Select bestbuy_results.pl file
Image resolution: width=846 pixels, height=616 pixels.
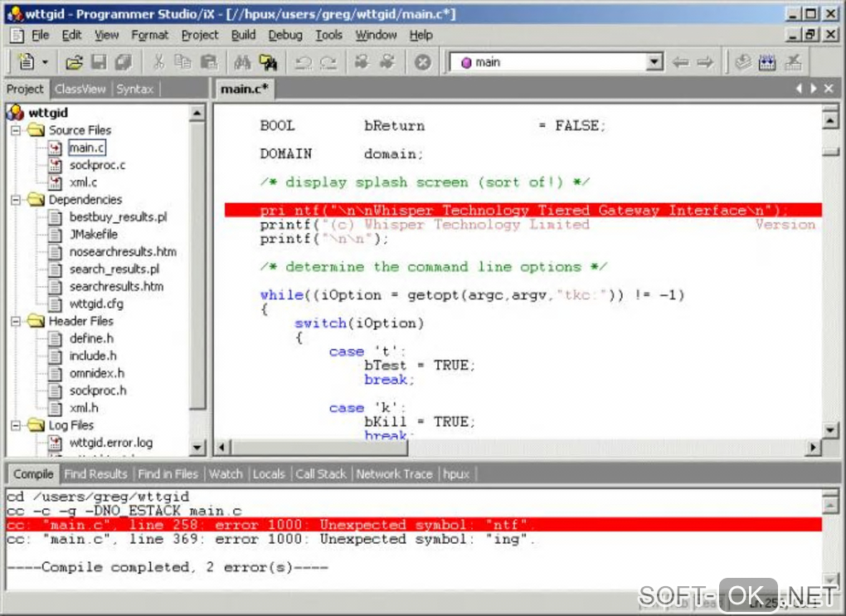click(118, 217)
